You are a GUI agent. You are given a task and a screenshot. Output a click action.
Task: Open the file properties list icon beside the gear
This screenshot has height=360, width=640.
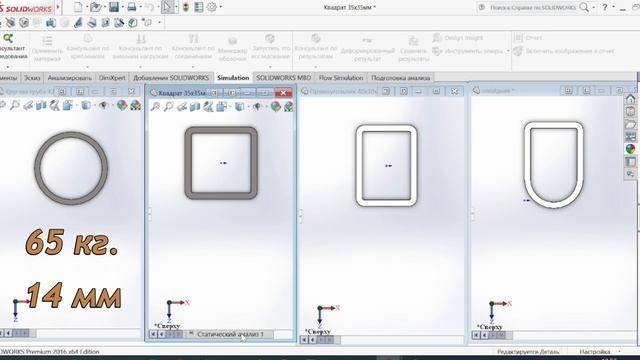pos(199,7)
